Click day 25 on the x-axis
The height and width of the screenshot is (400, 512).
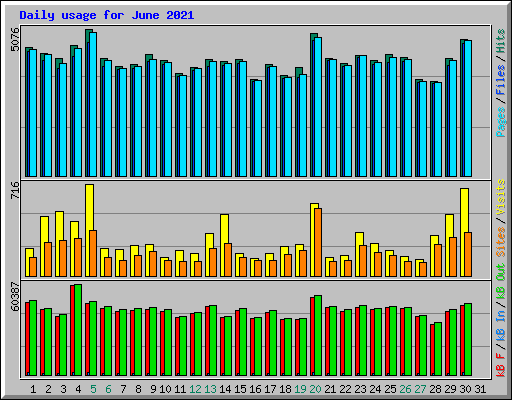(x=390, y=389)
